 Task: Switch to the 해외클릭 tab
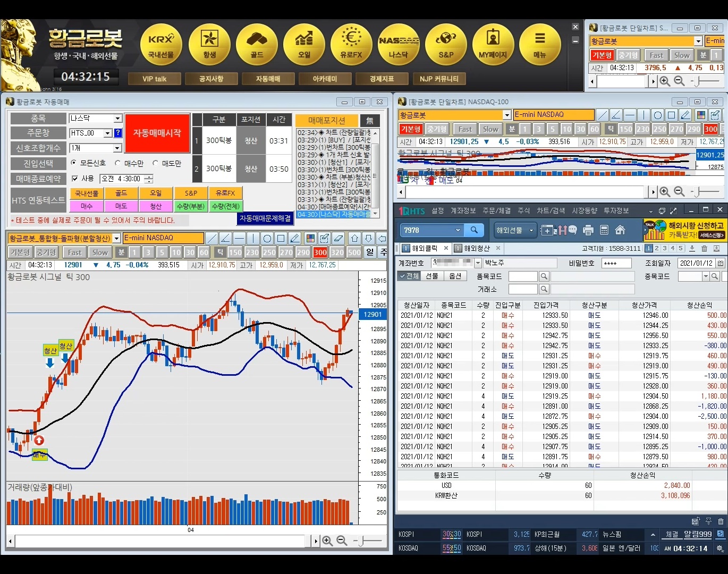coord(424,248)
